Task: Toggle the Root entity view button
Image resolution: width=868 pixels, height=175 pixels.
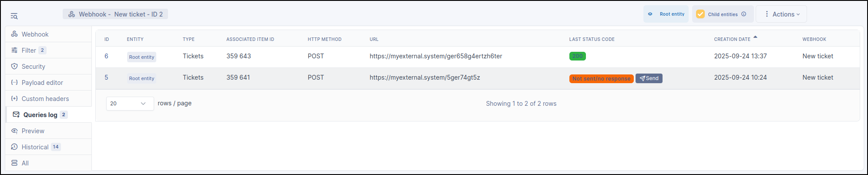Action: click(666, 14)
